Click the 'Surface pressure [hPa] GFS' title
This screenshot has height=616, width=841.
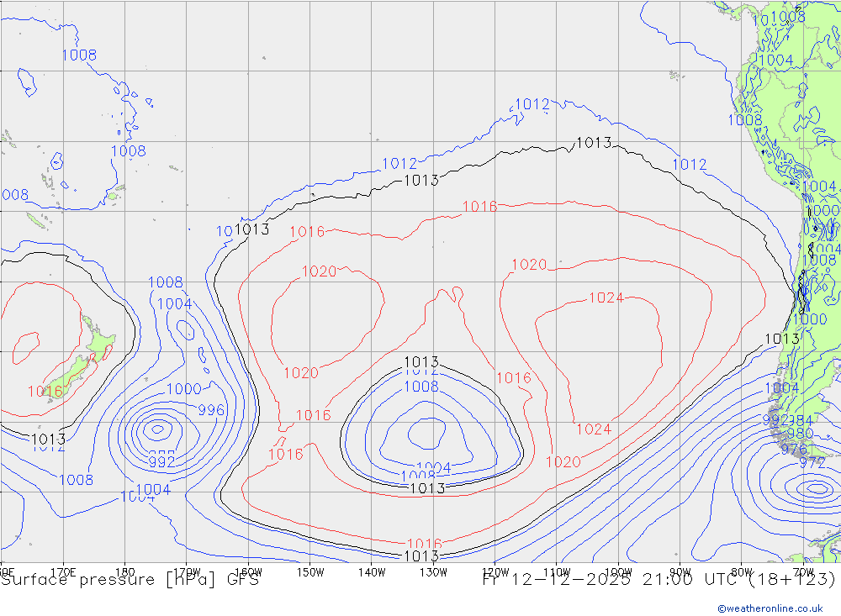(130, 580)
